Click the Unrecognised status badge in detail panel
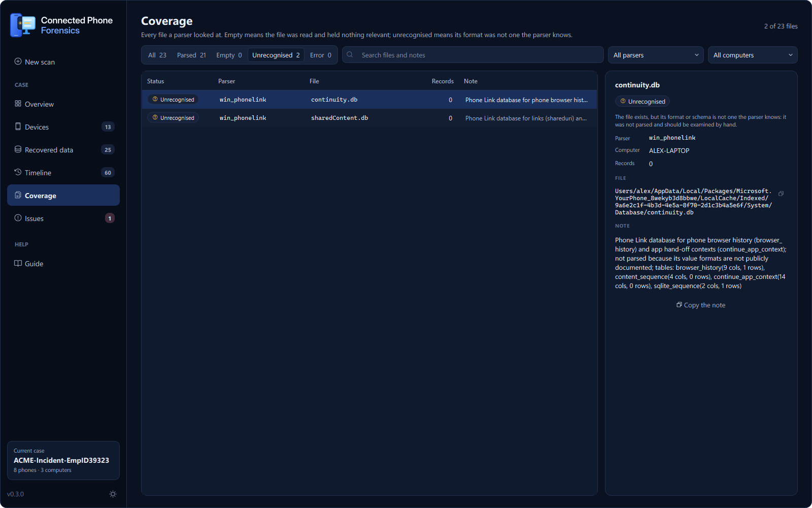812x508 pixels. click(x=642, y=102)
